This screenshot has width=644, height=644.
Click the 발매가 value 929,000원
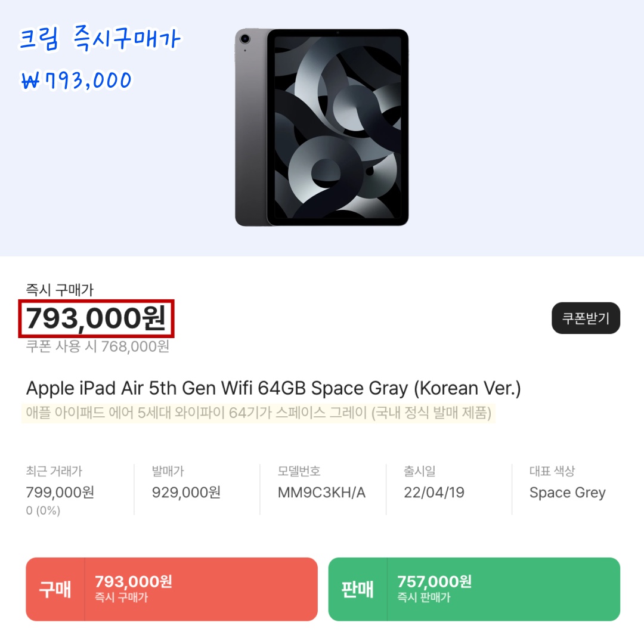coord(186,493)
